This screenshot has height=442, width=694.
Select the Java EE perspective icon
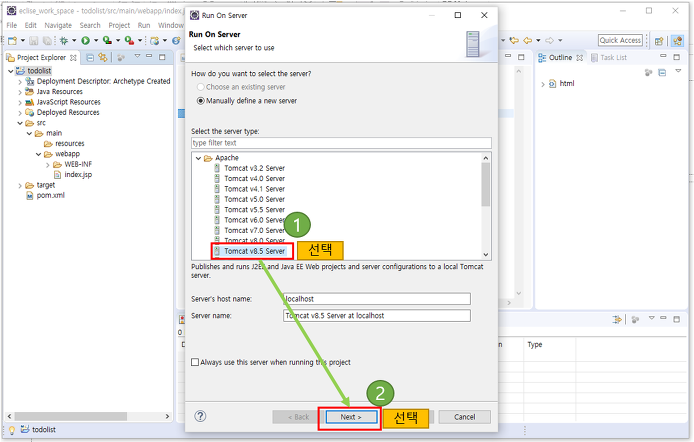pyautogui.click(x=677, y=41)
